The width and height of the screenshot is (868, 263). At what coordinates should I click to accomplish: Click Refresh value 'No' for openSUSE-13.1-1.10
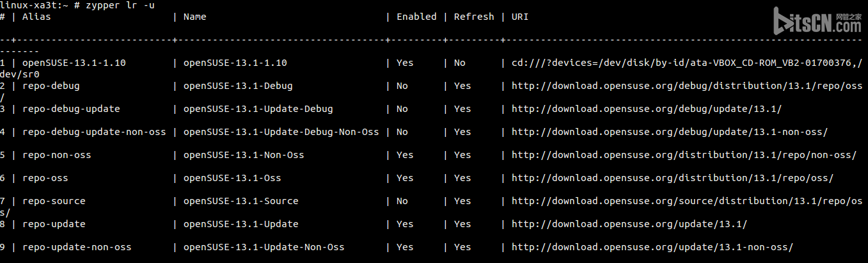[x=460, y=63]
